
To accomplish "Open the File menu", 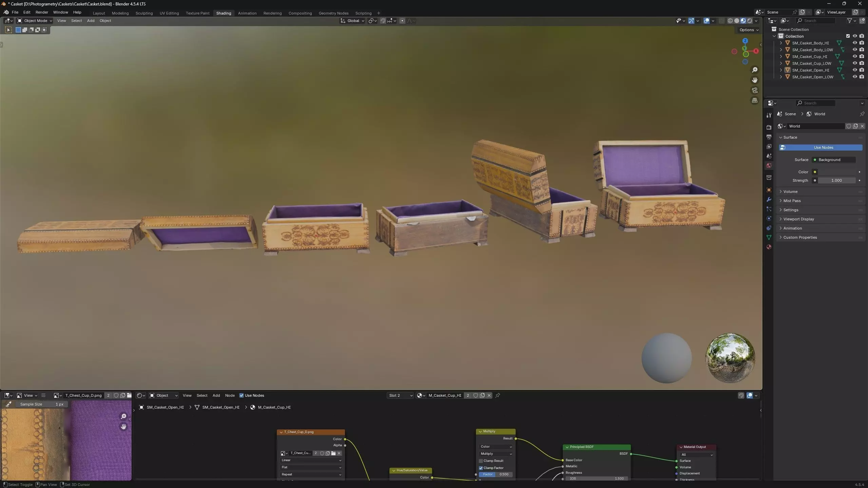I will (x=15, y=12).
